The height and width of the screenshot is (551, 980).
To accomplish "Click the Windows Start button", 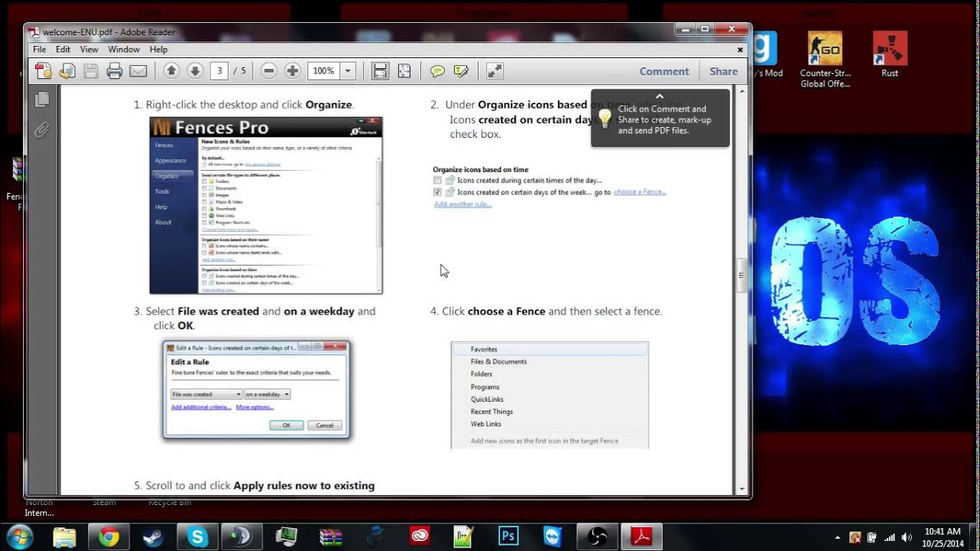I will 18,536.
